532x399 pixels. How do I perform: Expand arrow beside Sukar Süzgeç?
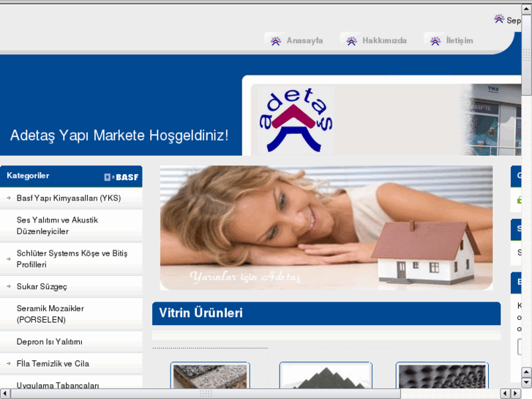click(x=9, y=286)
